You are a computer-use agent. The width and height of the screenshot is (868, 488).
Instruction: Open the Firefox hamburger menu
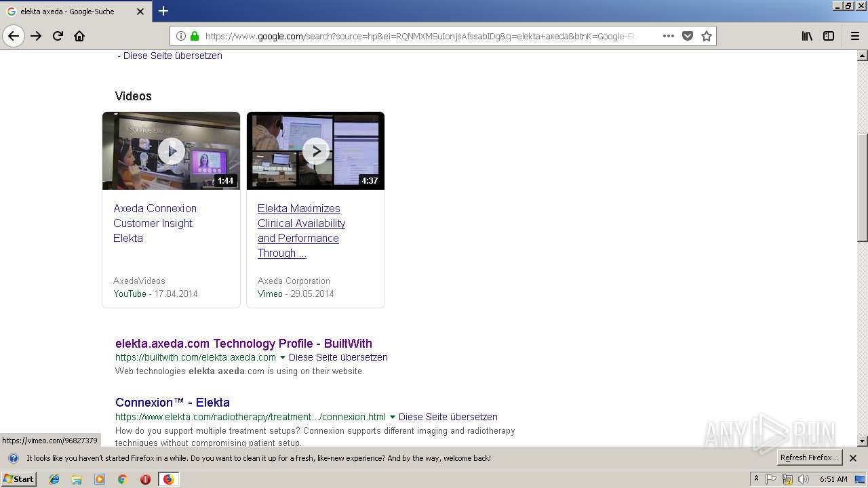[854, 36]
